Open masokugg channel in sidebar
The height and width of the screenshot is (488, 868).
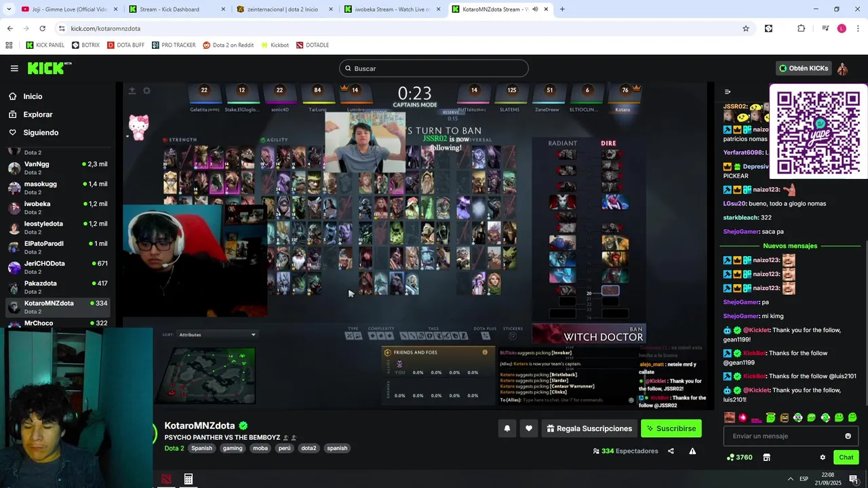coord(57,188)
